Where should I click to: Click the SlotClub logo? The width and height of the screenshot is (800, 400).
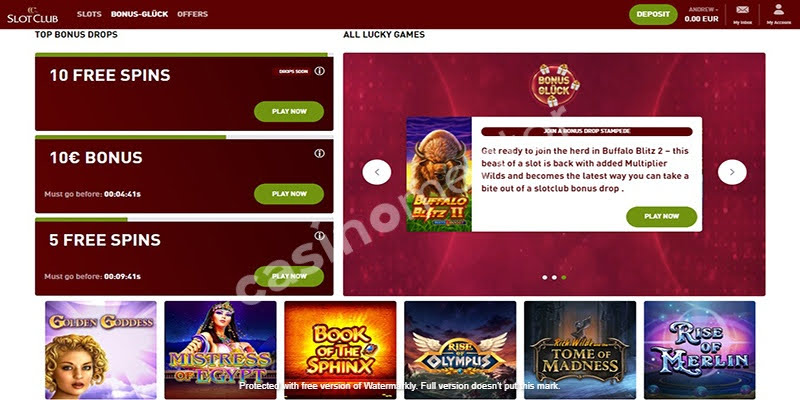point(33,15)
